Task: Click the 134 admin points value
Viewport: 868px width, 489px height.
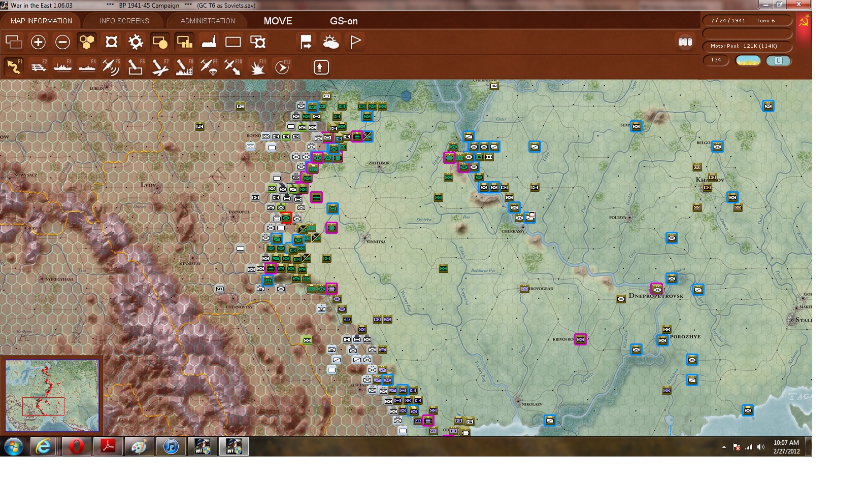Action: click(x=716, y=60)
